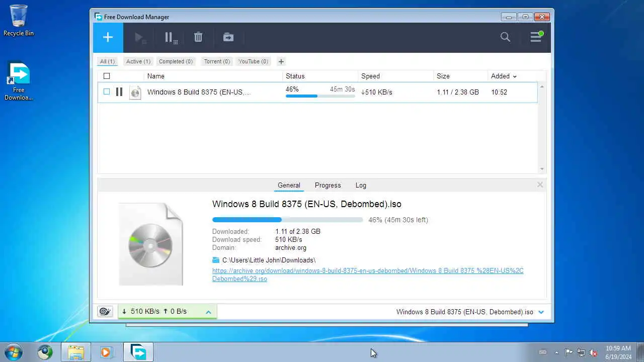The height and width of the screenshot is (362, 644).
Task: Click the ISO disc icon in the download row
Action: (x=135, y=93)
